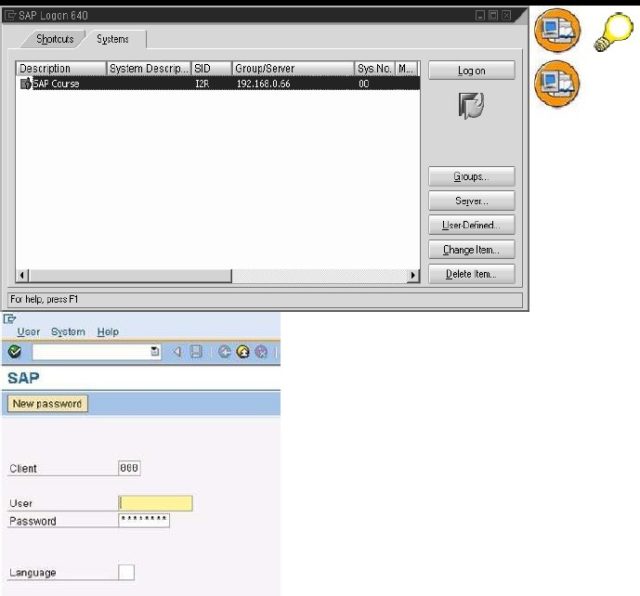Click the M... column header

point(407,69)
